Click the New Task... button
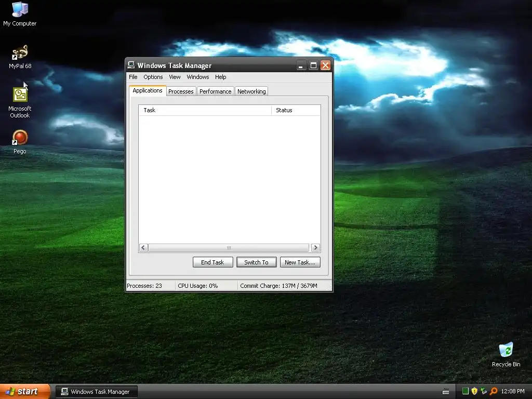Viewport: 532px width, 399px height. (300, 262)
